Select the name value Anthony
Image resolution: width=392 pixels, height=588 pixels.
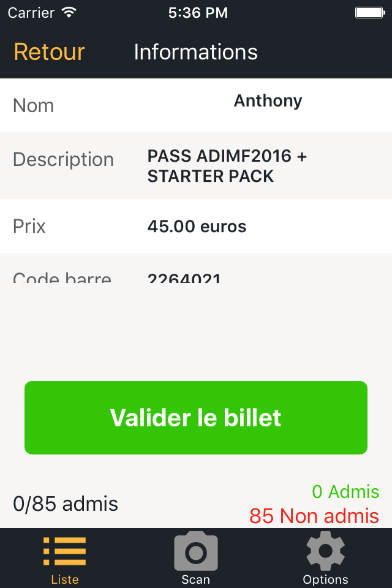(268, 100)
